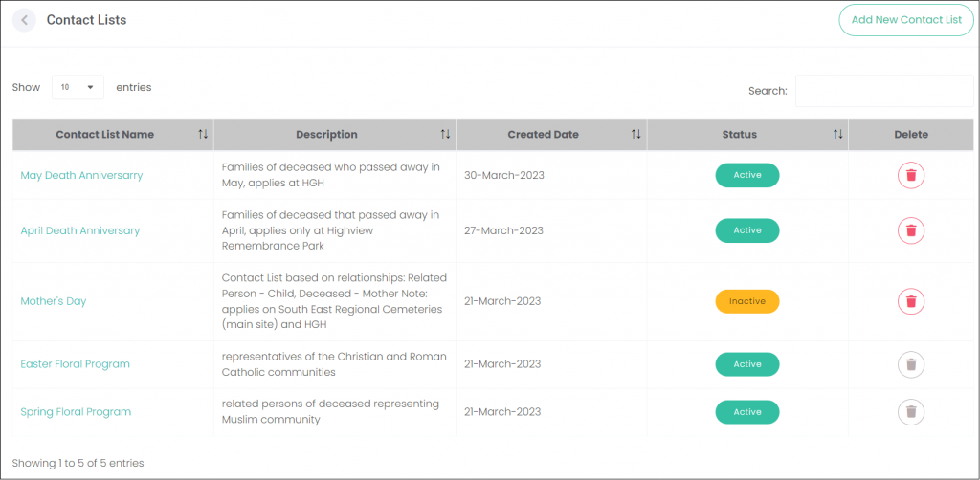Toggle the Active status of Easter Floral Program
The width and height of the screenshot is (980, 480).
pos(747,364)
